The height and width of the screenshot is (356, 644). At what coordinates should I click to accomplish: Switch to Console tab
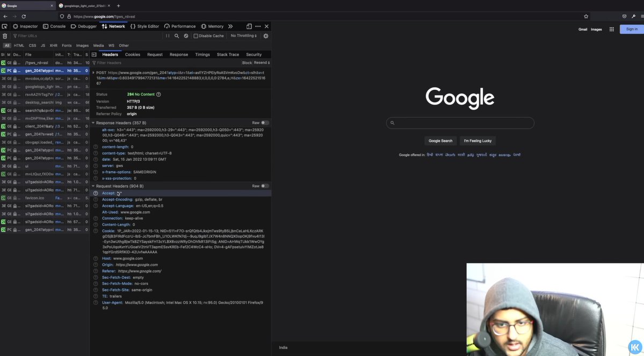point(54,26)
